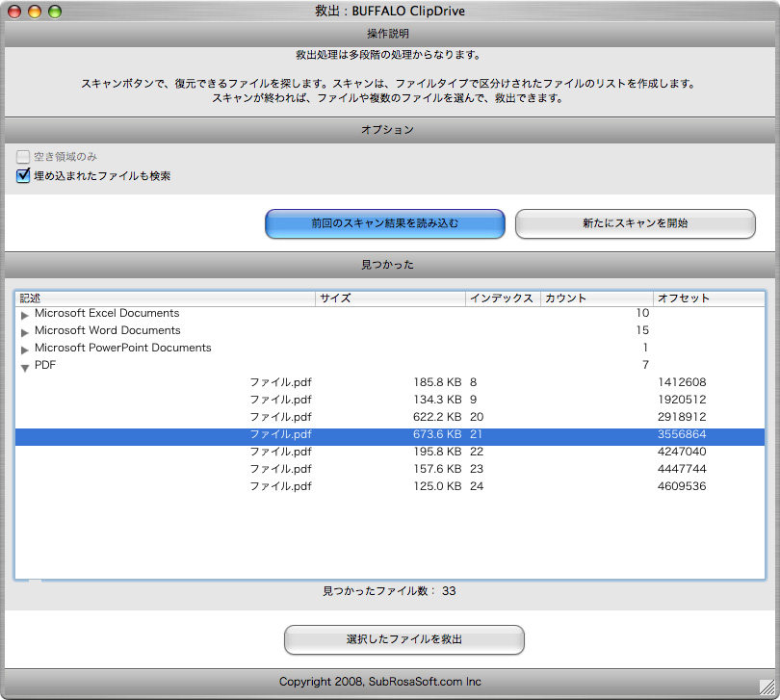
Task: Click offset value 4609536
Action: point(682,486)
